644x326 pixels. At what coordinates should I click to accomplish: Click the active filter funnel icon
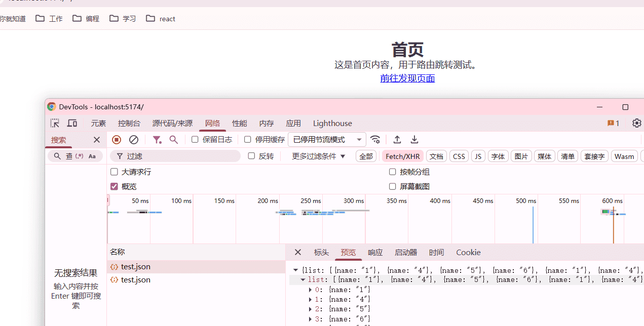click(x=157, y=139)
